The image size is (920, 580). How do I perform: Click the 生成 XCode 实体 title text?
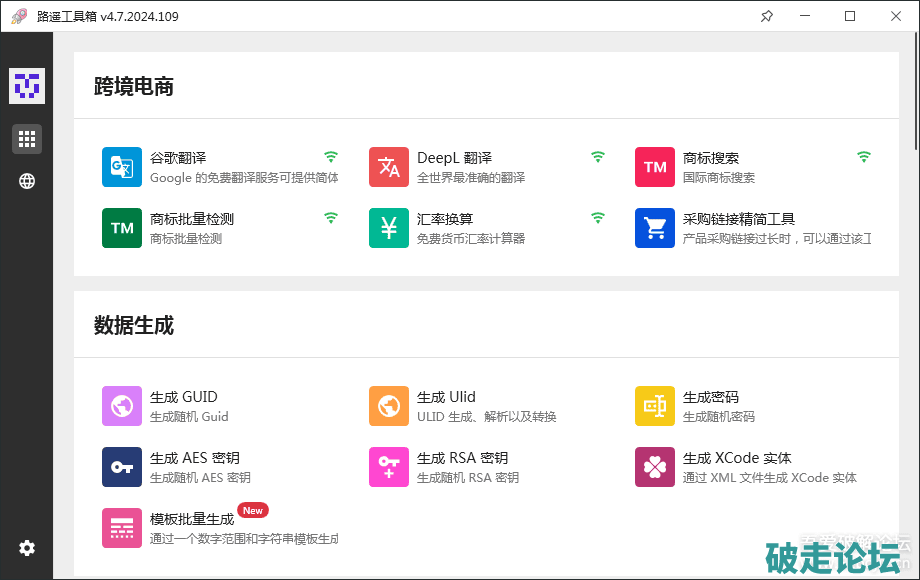[x=737, y=458]
